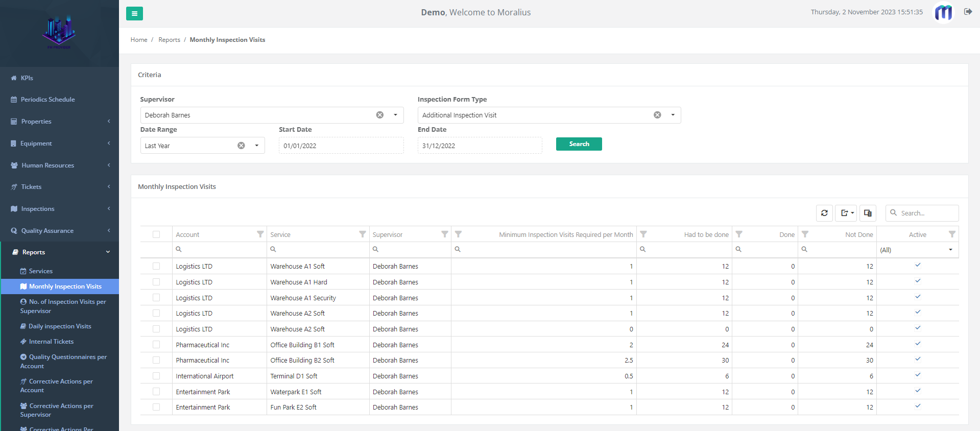Click the grid Search... text box
Screen dimensions: 980x431
(x=922, y=213)
